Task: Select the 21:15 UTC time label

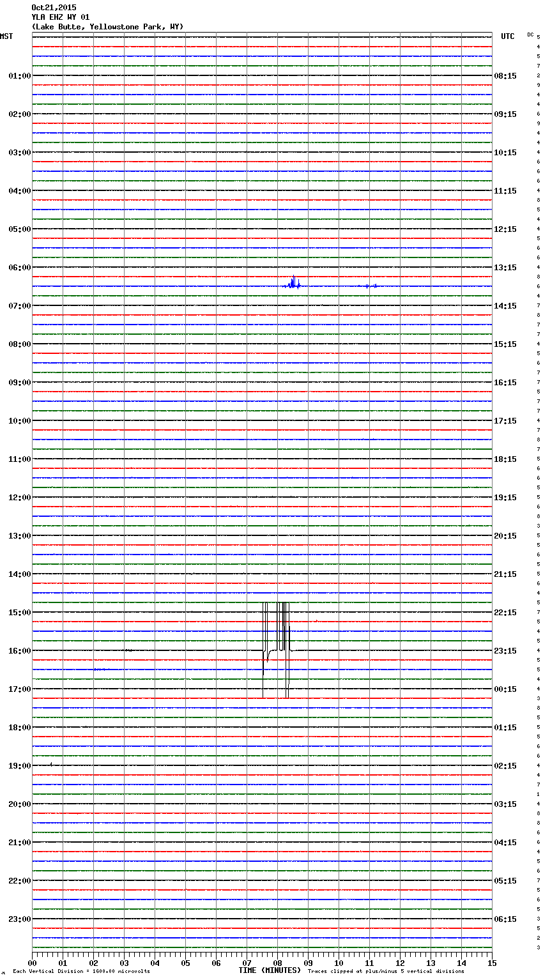Action: tap(505, 574)
